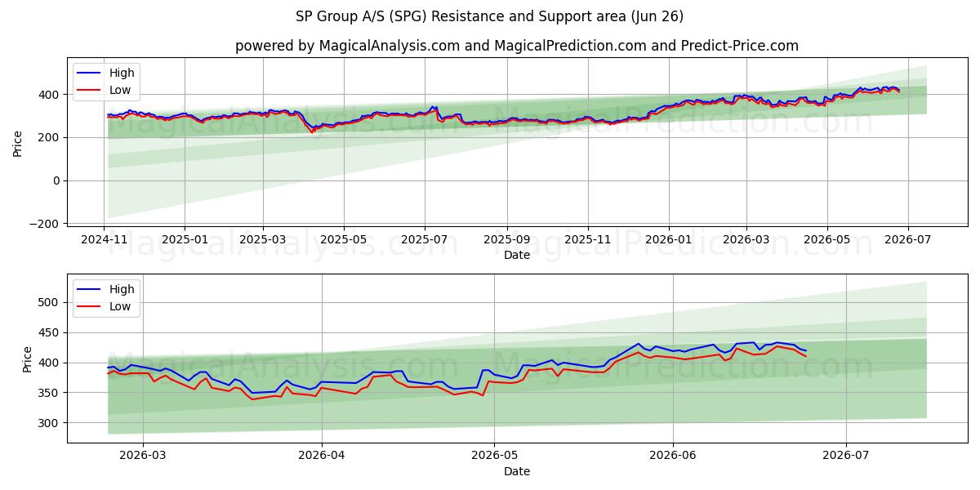
Task: Click the '500' price tick label
Action: pyautogui.click(x=50, y=302)
